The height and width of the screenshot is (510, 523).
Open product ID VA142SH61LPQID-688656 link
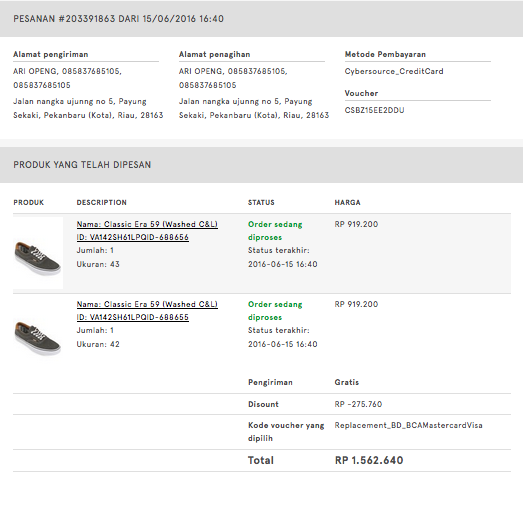tap(133, 237)
